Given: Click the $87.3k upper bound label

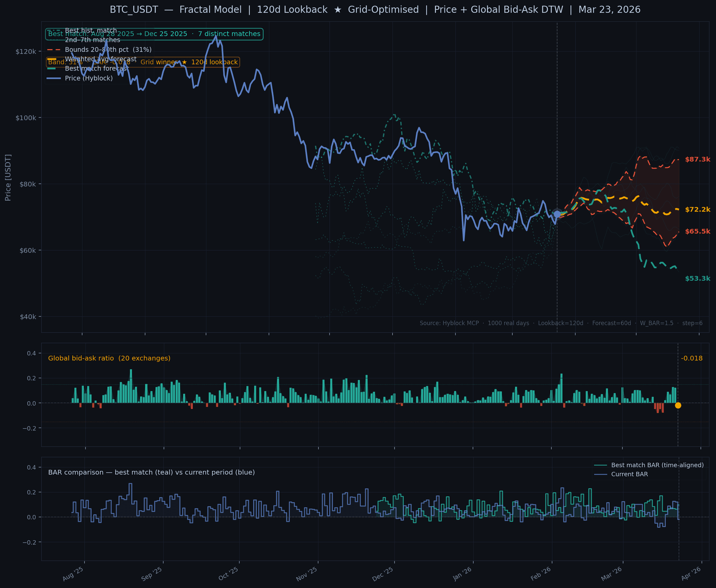Looking at the screenshot, I should click(x=697, y=160).
